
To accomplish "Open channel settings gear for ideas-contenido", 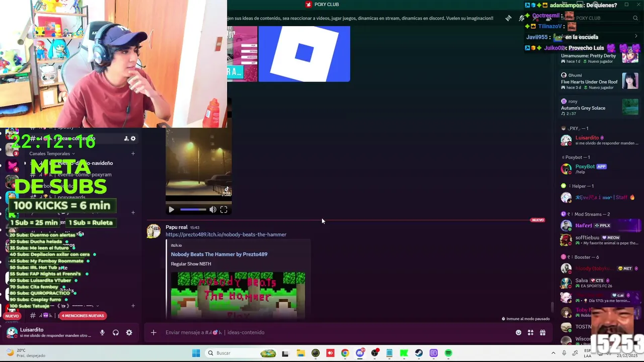I will [133, 138].
